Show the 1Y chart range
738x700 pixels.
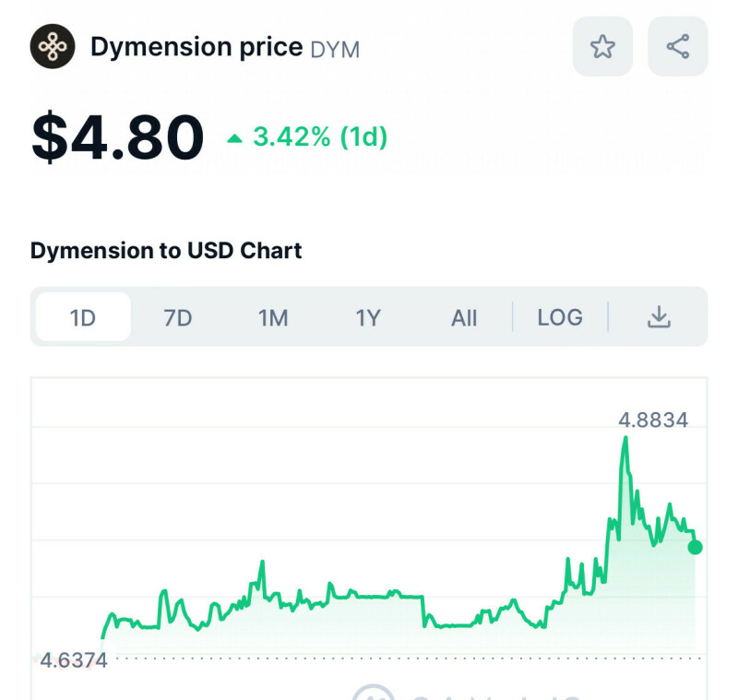(368, 317)
